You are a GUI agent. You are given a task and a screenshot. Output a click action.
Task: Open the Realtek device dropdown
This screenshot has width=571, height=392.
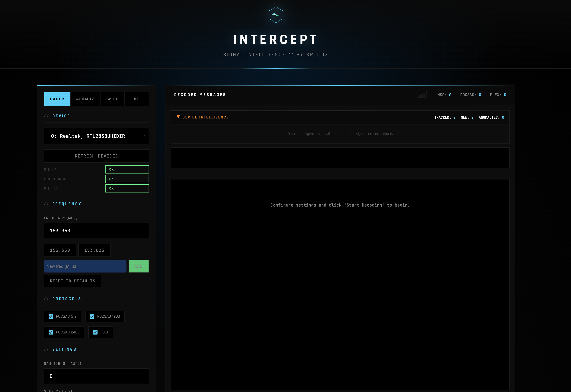(96, 136)
